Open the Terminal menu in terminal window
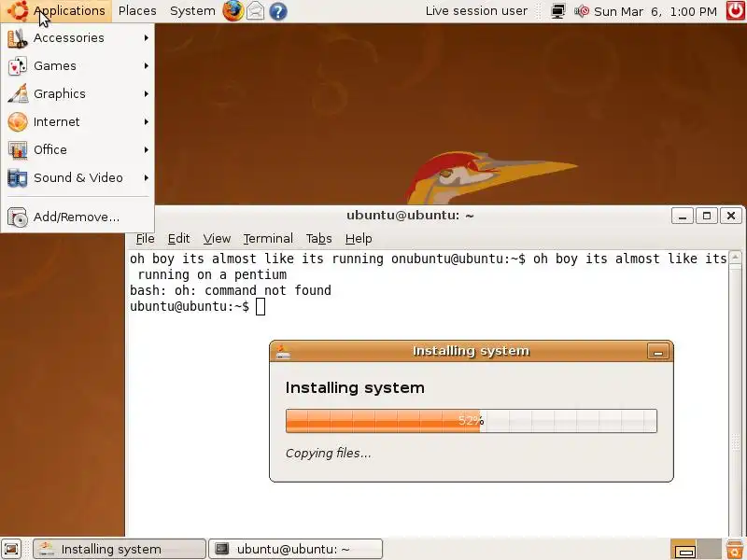Screen dimensions: 747x560 (268, 239)
